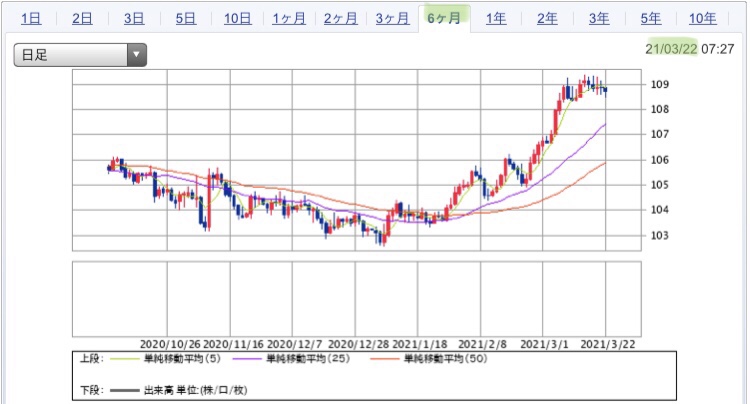
Task: Switch to the 10年 tab
Action: coord(702,18)
